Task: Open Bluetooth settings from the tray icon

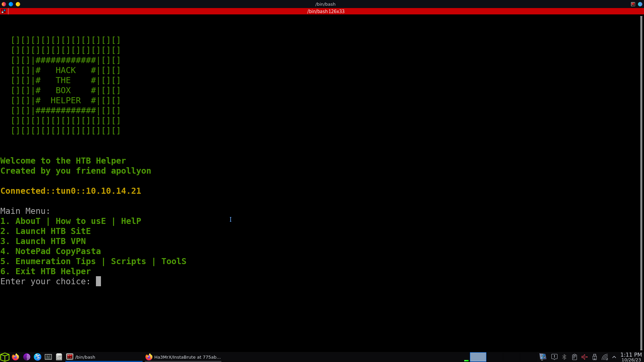Action: click(564, 357)
